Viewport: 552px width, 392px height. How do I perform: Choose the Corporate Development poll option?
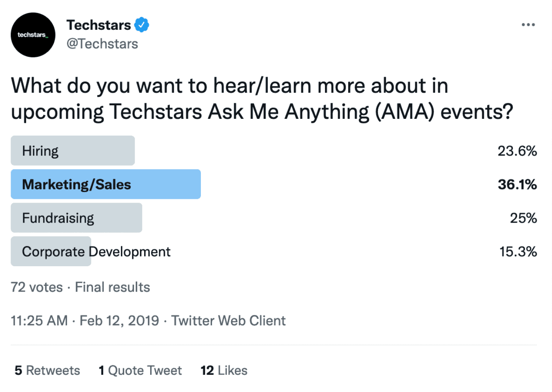click(x=96, y=252)
